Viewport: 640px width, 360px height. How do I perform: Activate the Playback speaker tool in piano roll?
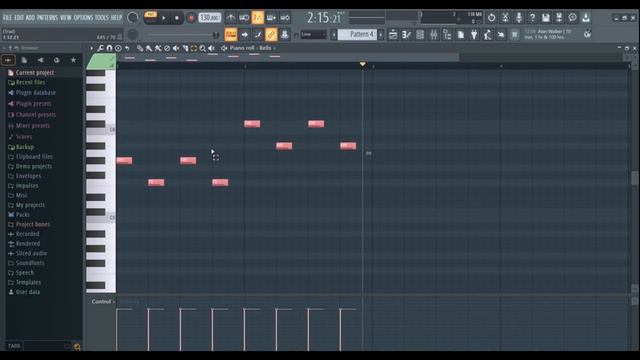tap(211, 48)
